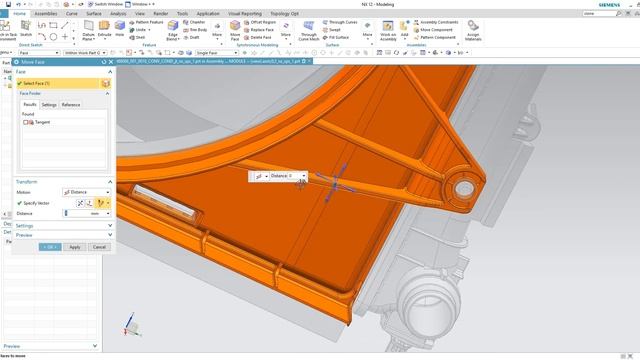Open the Motion Distance dropdown
The width and height of the screenshot is (640, 360).
pos(87,192)
